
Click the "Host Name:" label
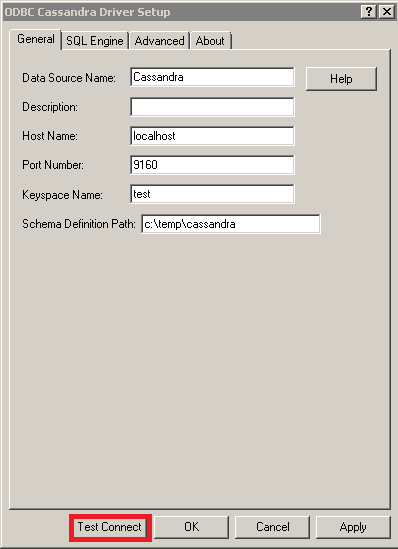click(50, 136)
